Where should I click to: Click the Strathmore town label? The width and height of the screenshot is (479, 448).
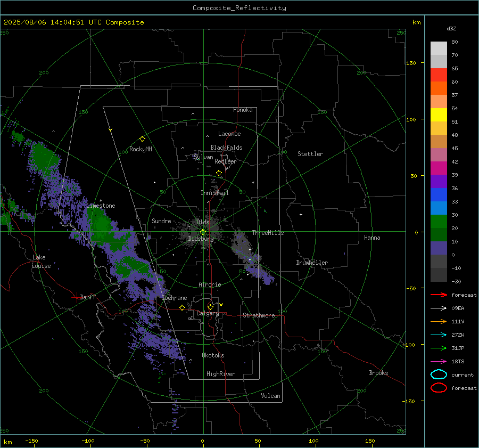[x=259, y=315]
